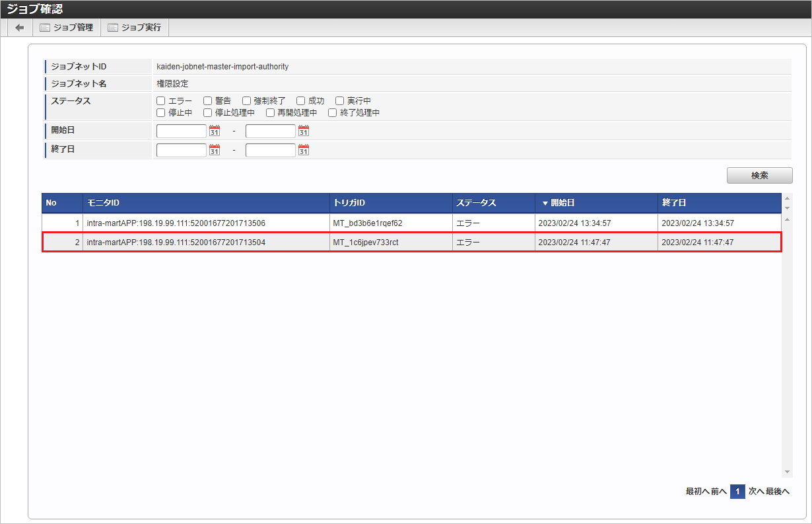Select row with trigger MT_1c6jpev733rct

(365, 243)
